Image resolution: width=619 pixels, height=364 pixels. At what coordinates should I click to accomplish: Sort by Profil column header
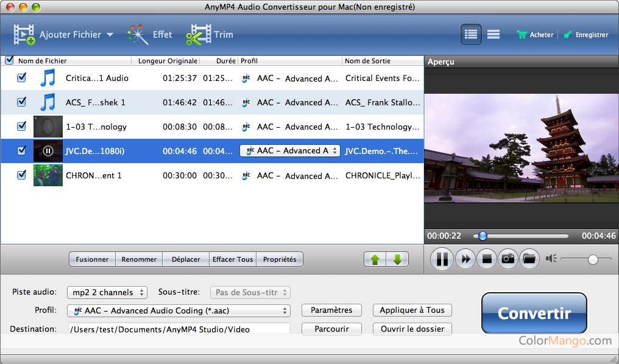(249, 61)
